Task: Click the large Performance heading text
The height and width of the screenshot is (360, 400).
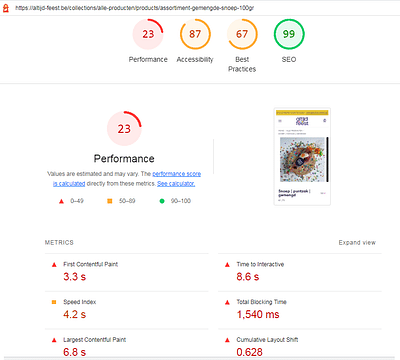Action: 124,159
